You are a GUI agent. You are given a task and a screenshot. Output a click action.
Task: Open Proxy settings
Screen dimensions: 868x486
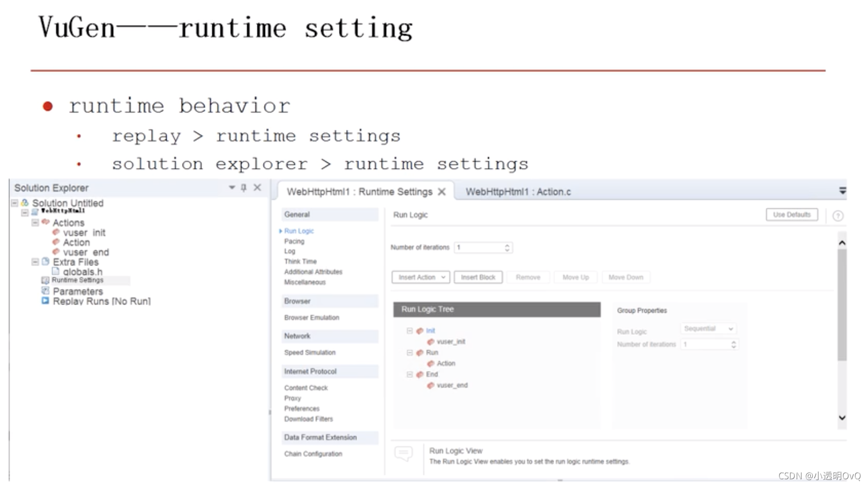292,398
